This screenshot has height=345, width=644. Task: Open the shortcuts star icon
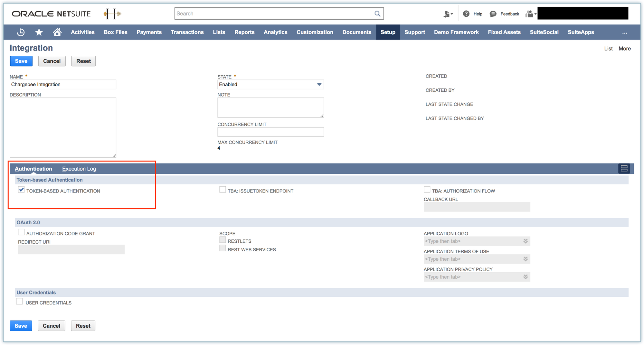(39, 32)
